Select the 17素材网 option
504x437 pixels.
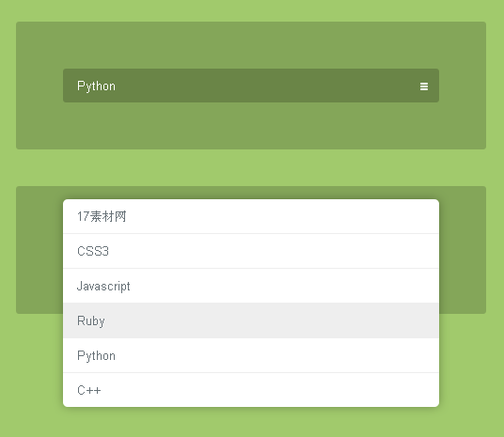[251, 216]
